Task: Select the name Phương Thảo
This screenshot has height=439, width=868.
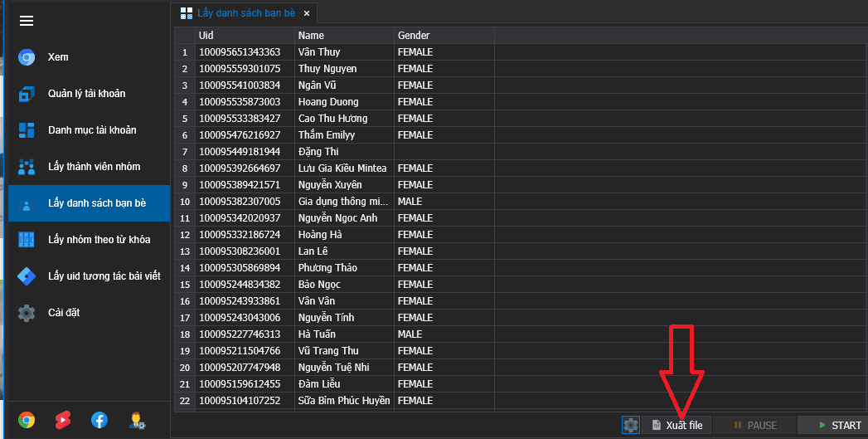Action: [327, 268]
